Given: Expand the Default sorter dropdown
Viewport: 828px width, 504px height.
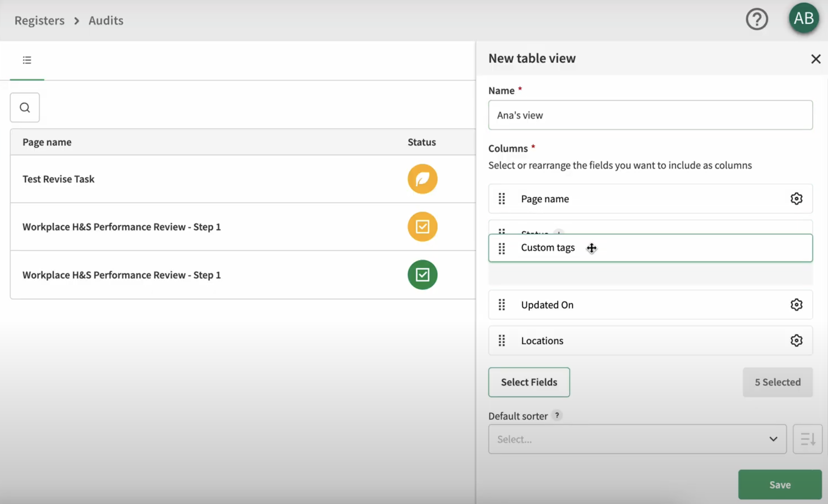Looking at the screenshot, I should click(x=637, y=439).
